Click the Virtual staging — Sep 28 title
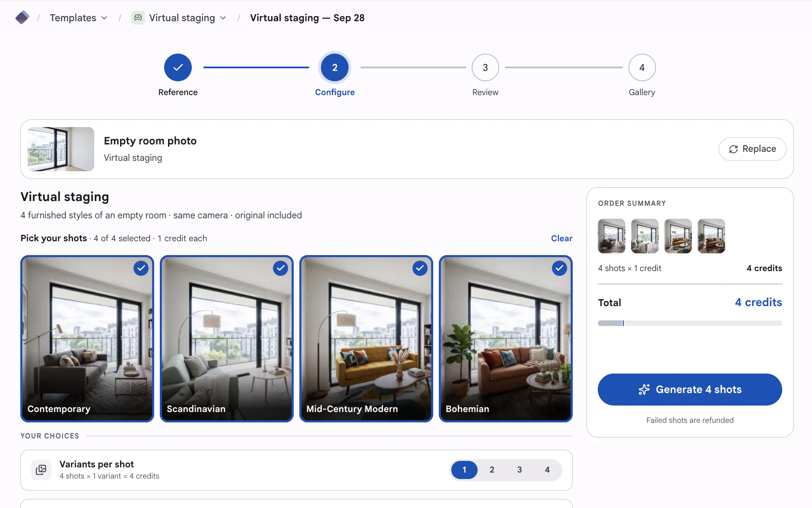Screen dimensions: 812x508 tap(307, 18)
